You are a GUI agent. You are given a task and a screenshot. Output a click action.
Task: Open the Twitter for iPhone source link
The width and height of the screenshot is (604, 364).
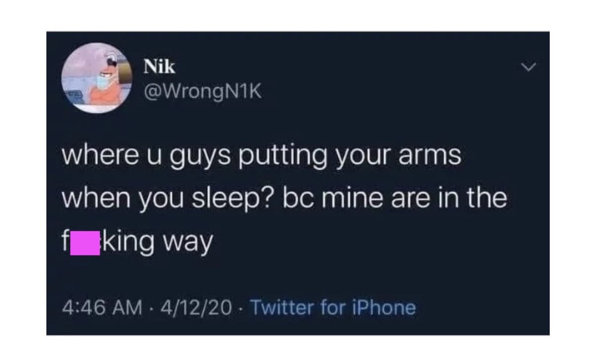point(333,308)
